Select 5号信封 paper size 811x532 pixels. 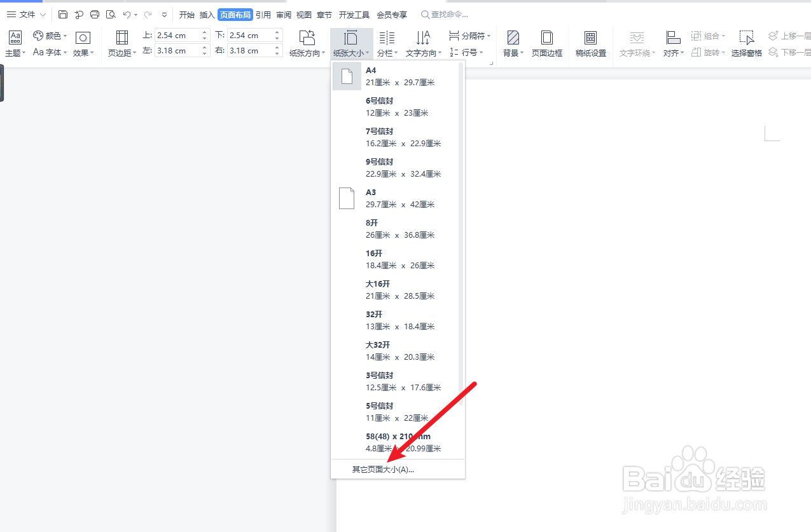pos(395,412)
